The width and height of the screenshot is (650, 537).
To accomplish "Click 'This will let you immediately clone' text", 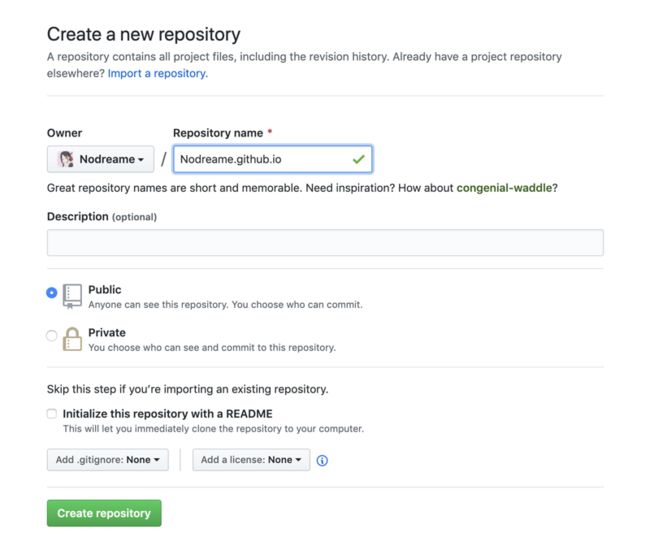I will pyautogui.click(x=213, y=429).
